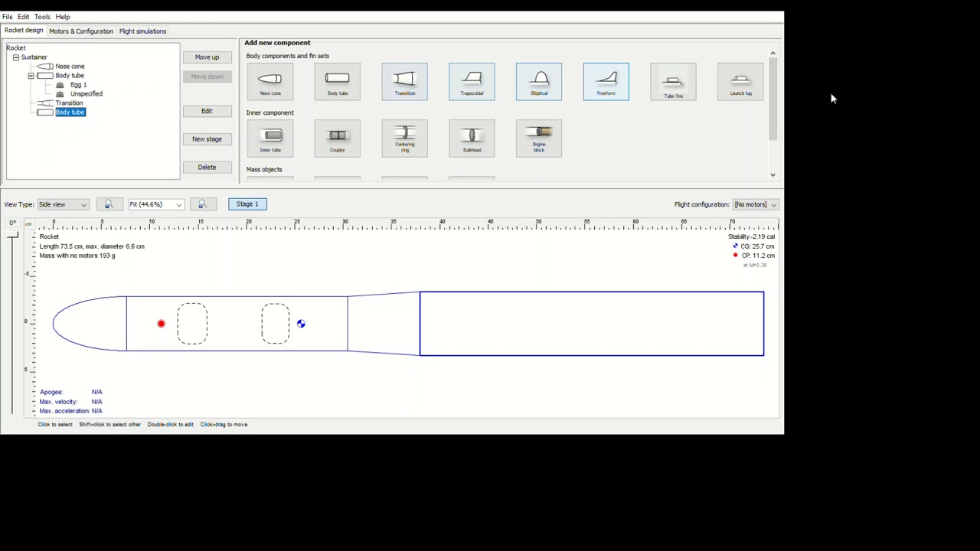Select the nose cone shape in the drawing
The image size is (980, 551).
90,324
